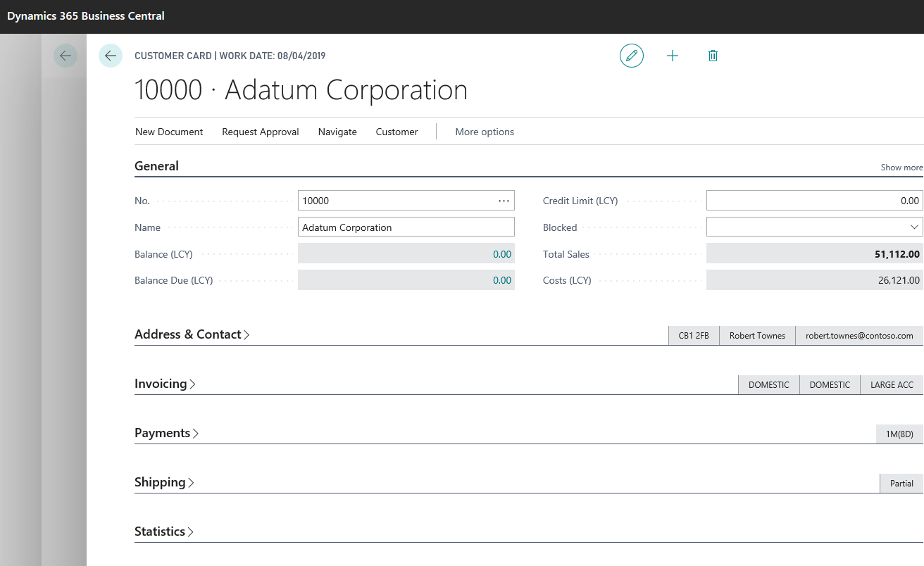This screenshot has height=566, width=924.
Task: Click Show more in General section
Action: click(x=901, y=168)
